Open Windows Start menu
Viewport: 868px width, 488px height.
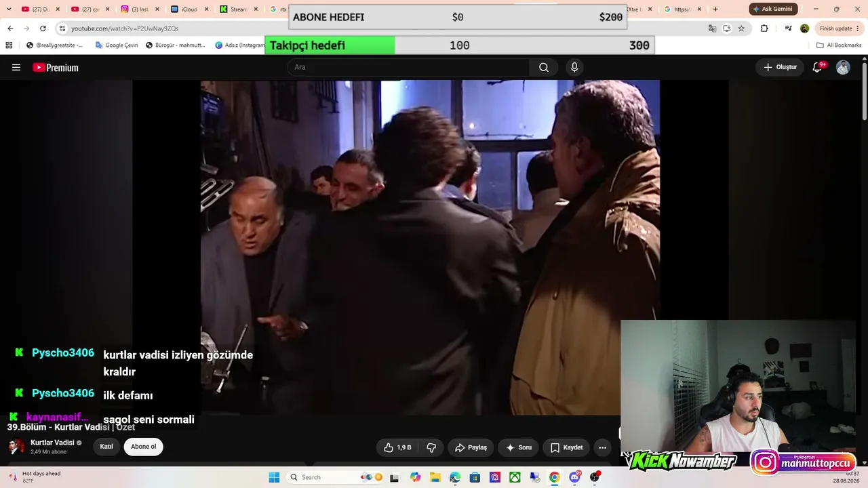pos(274,477)
